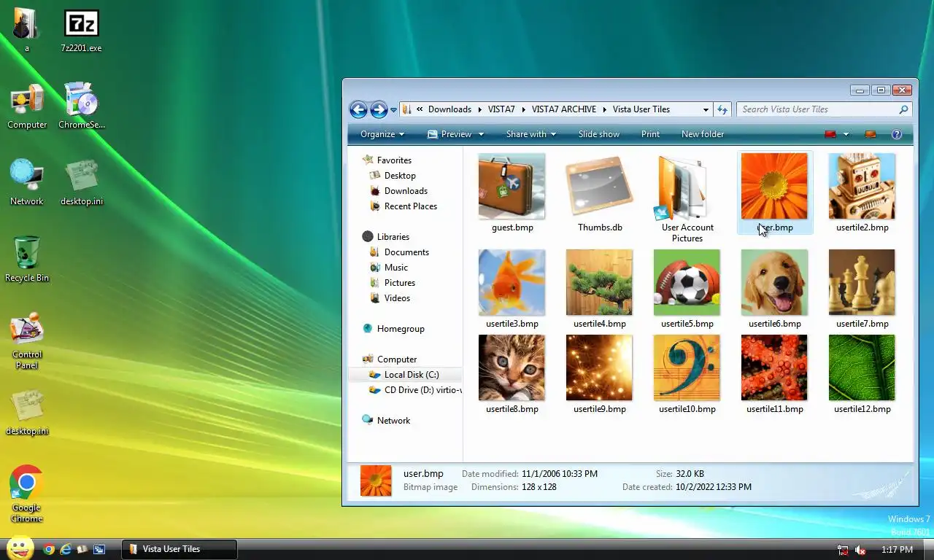Select Homegroup in the navigation pane
This screenshot has width=934, height=560.
[401, 329]
